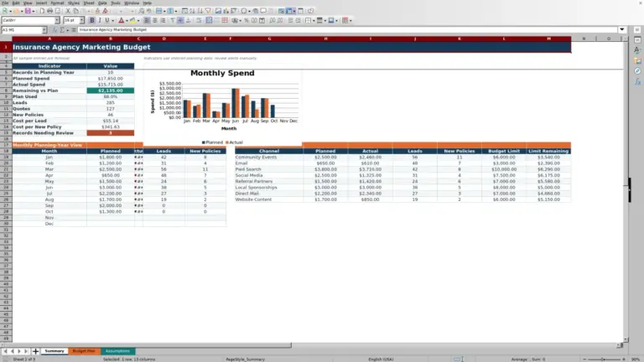Screen dimensions: 644x362
Task: Click the Export as PDF icon
Action: 42,11
